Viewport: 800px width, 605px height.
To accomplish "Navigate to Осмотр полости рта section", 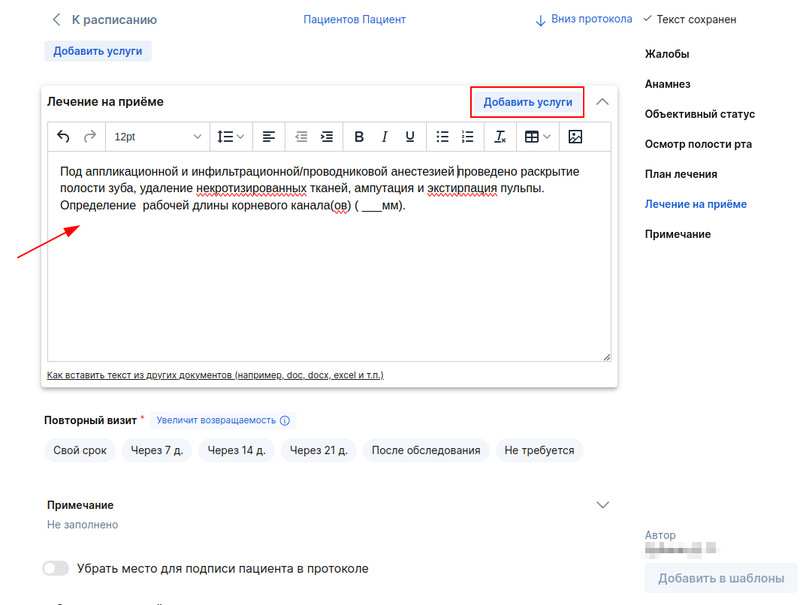I will click(x=698, y=144).
